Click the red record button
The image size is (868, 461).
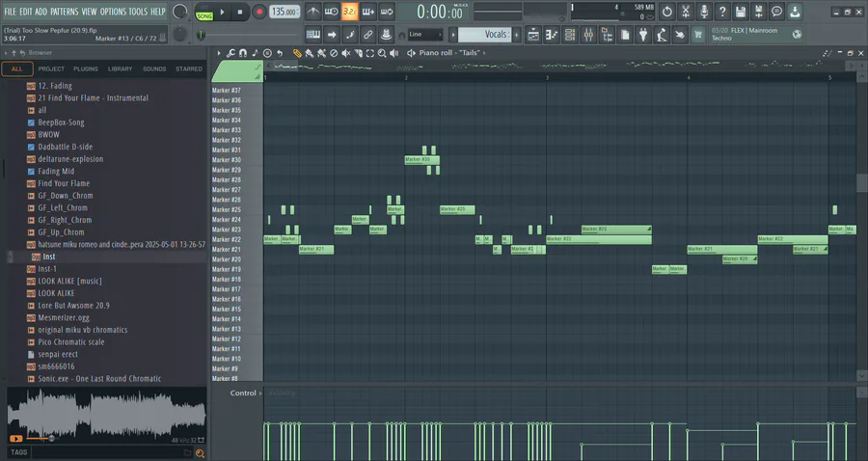[258, 12]
